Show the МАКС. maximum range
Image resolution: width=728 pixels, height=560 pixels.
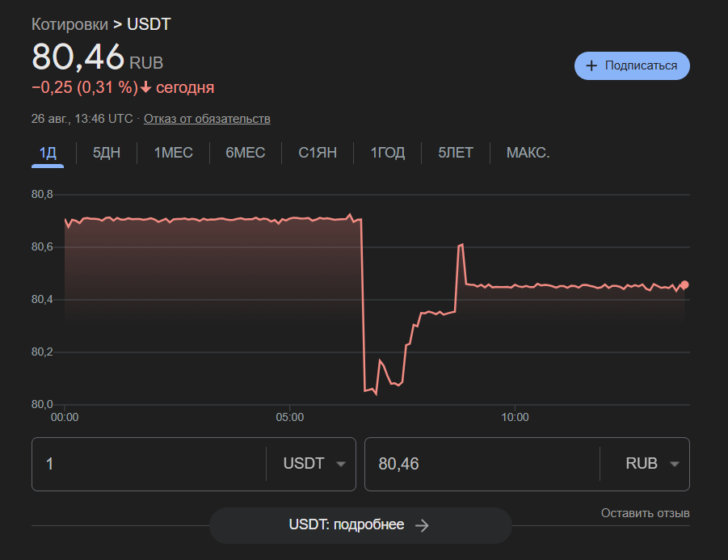(528, 152)
